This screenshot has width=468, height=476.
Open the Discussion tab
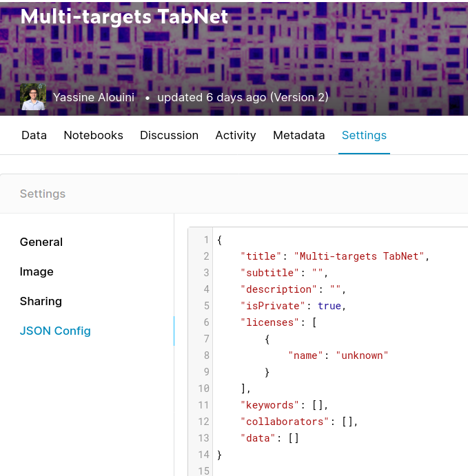(169, 136)
